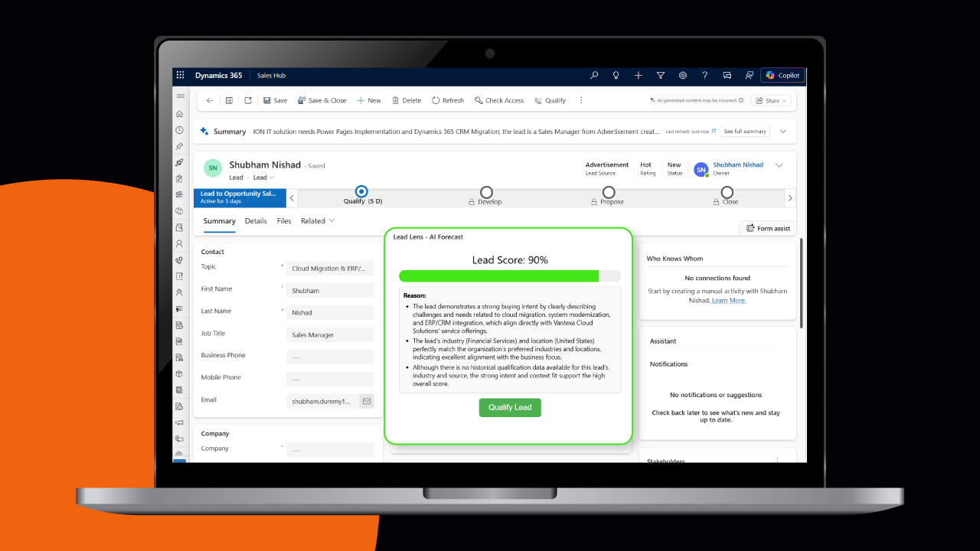Viewport: 980px width, 551px height.
Task: Collapse the business process flow left chevron
Action: [x=292, y=198]
